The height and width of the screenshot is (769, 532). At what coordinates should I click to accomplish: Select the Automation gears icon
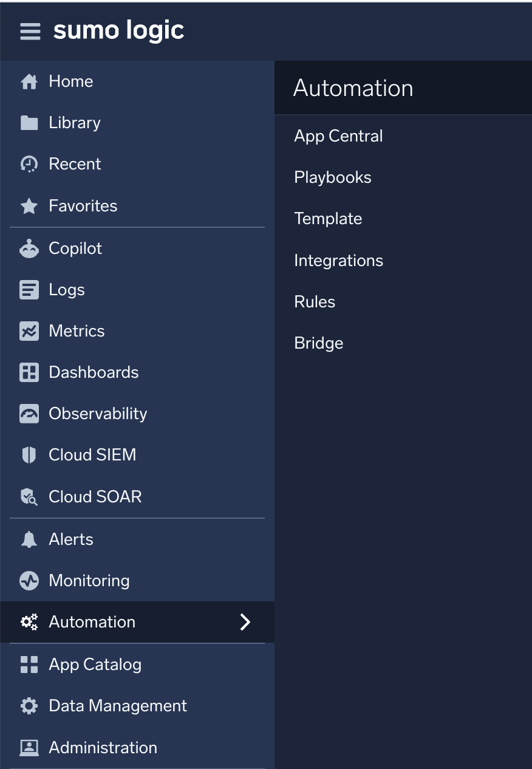pyautogui.click(x=29, y=621)
